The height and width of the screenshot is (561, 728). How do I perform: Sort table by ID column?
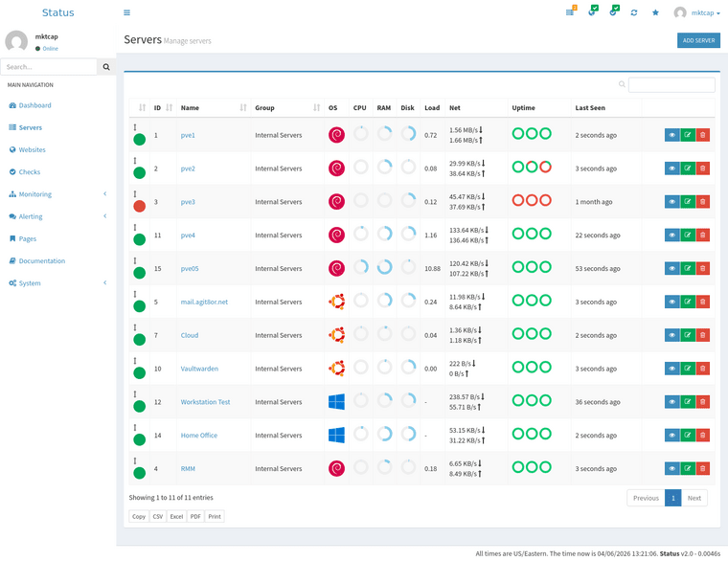[x=163, y=107]
